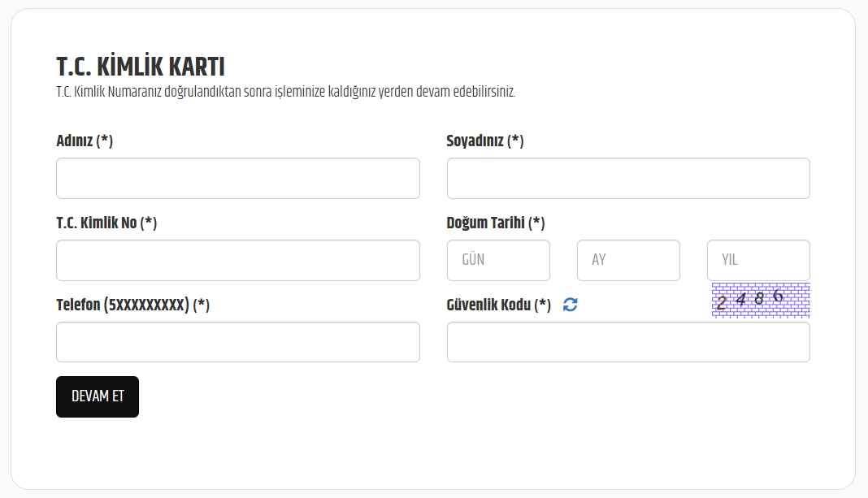This screenshot has width=868, height=498.
Task: Click the Adınız (*) label
Action: 85,141
